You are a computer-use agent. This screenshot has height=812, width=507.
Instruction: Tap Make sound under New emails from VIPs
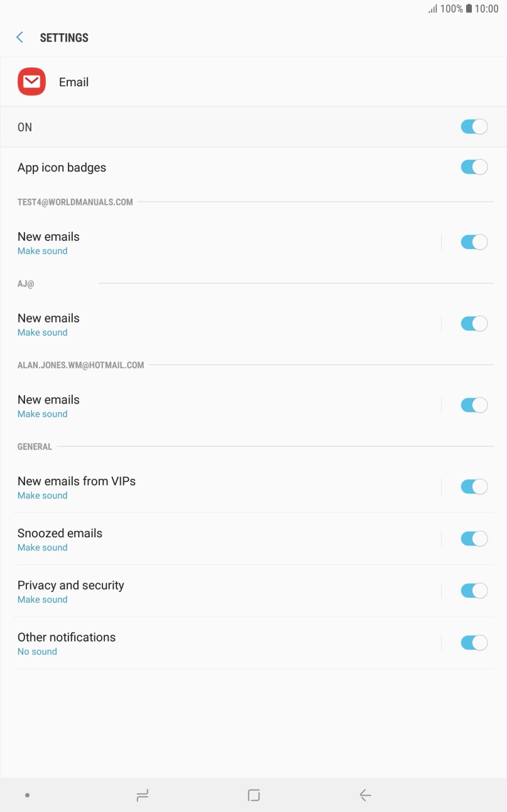tap(42, 496)
